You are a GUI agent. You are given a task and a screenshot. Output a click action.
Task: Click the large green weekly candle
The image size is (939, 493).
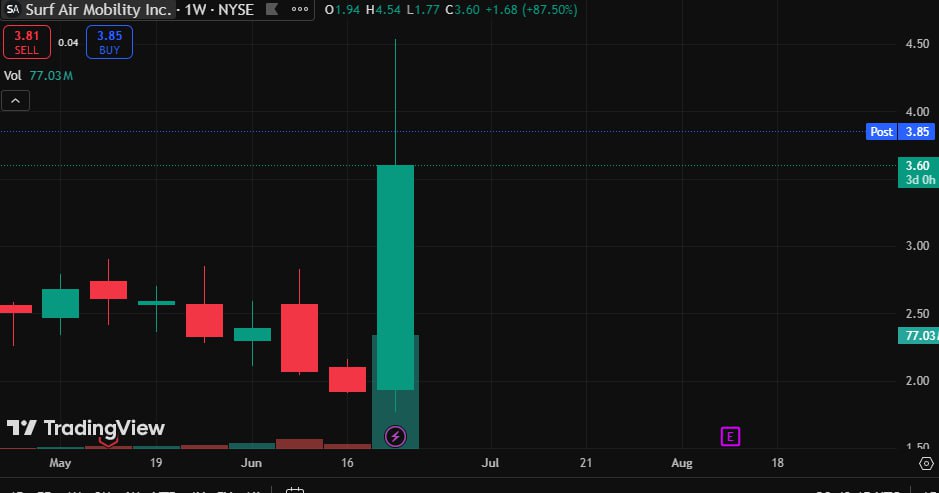click(x=395, y=277)
